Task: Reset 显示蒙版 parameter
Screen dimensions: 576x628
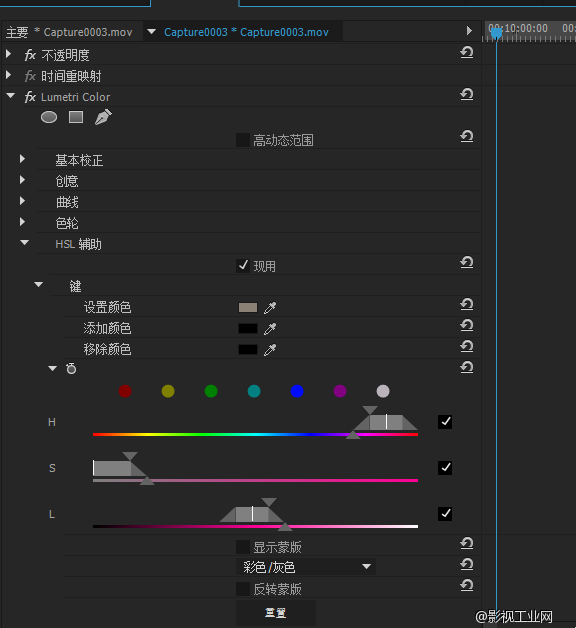Action: click(x=467, y=543)
